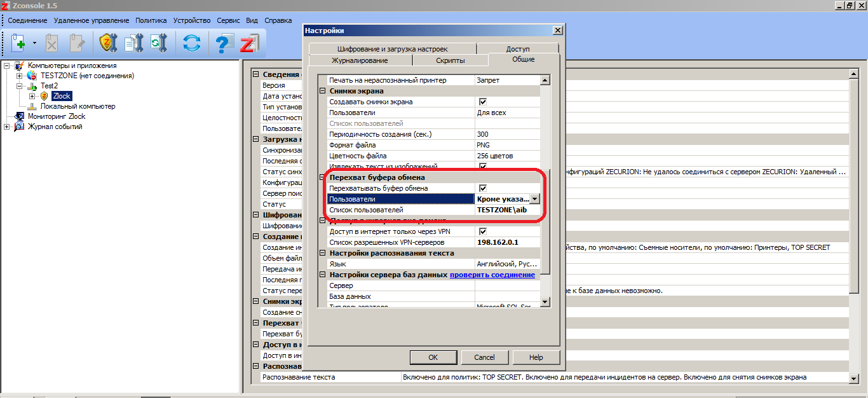868x398 pixels.
Task: Click Периодичность создания value 300
Action: pos(508,134)
